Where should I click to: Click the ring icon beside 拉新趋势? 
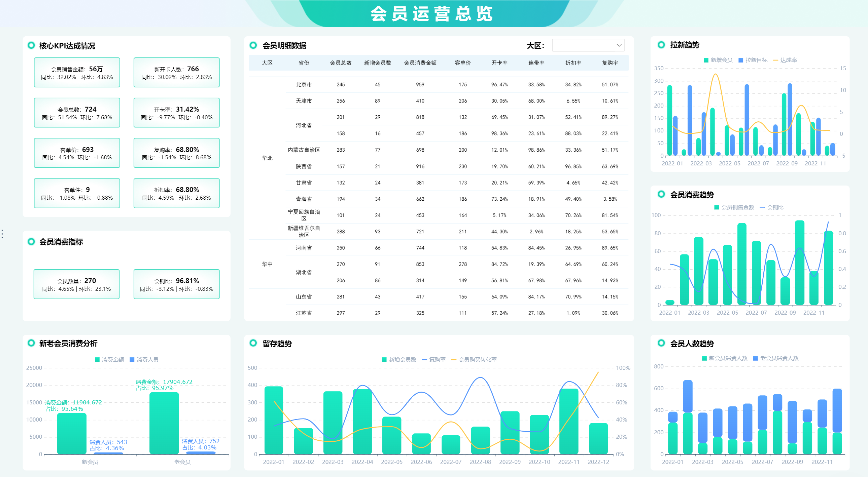(x=661, y=45)
